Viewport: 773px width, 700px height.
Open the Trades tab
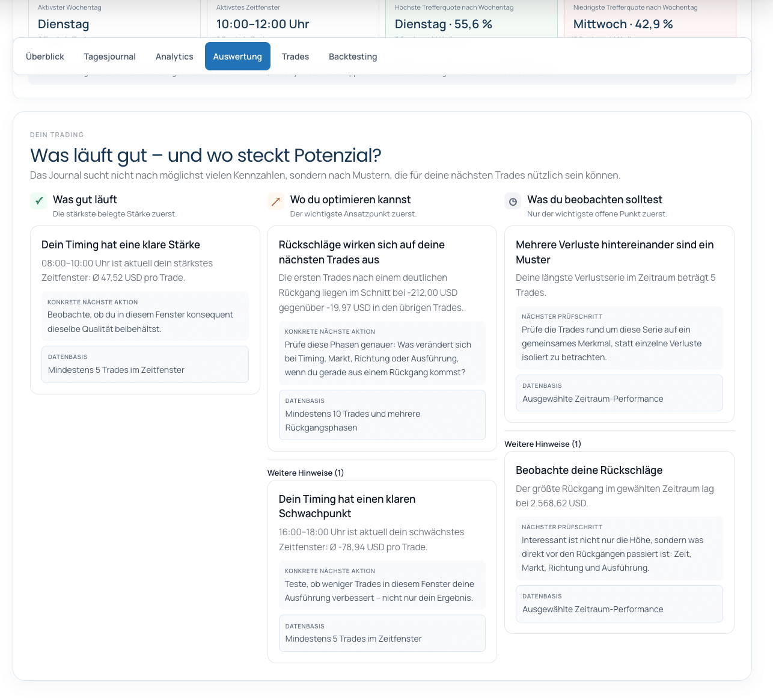click(295, 57)
